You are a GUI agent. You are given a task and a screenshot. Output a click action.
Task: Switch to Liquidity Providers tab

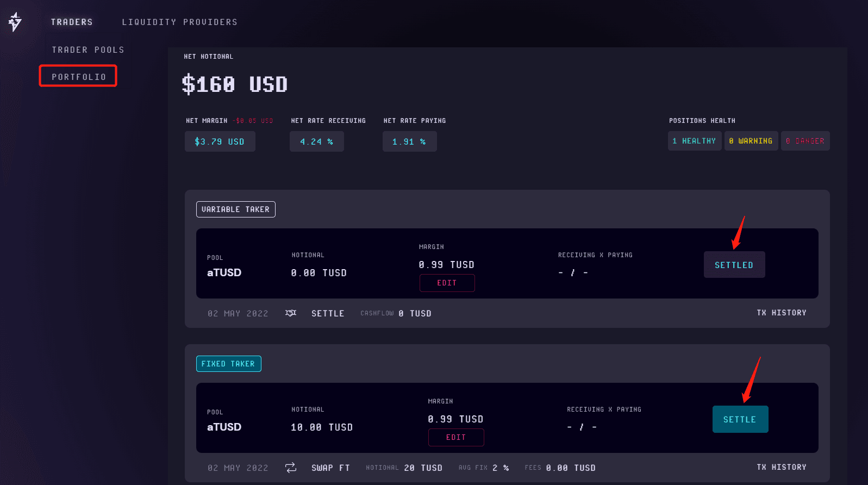pos(180,22)
